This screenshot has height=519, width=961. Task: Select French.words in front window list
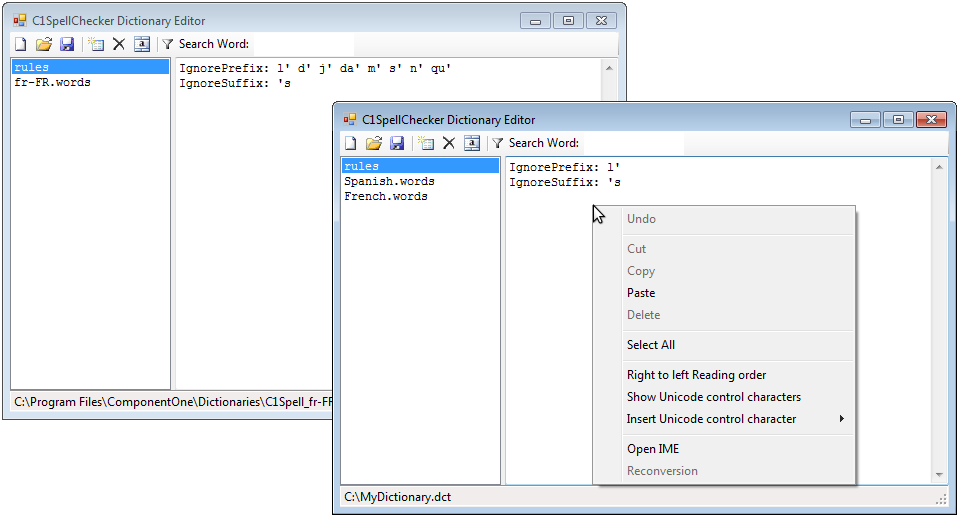coord(386,197)
